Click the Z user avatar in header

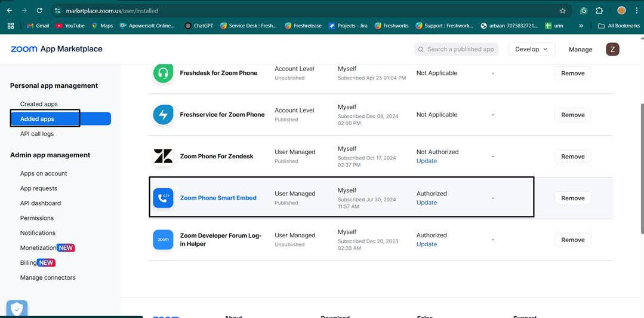click(x=612, y=50)
